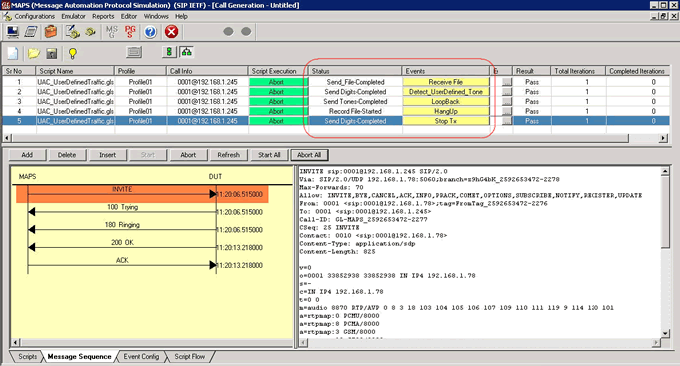
Task: Click ellipsis button in row 5
Action: [507, 121]
